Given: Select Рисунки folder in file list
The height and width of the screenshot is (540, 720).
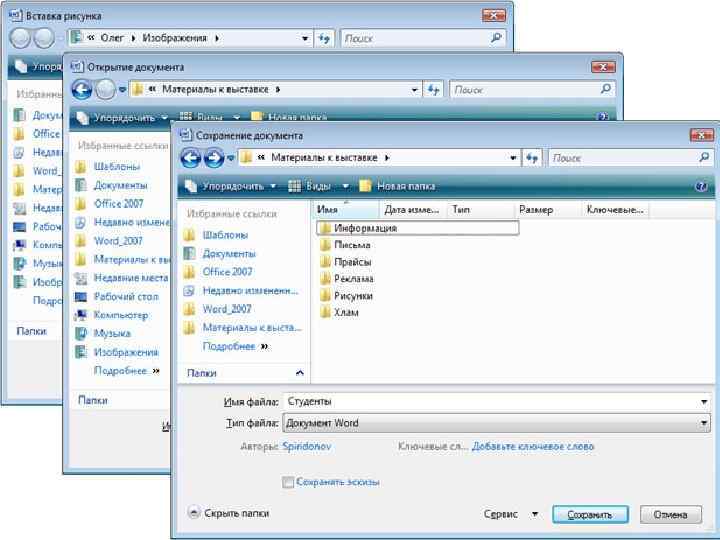Looking at the screenshot, I should (346, 296).
